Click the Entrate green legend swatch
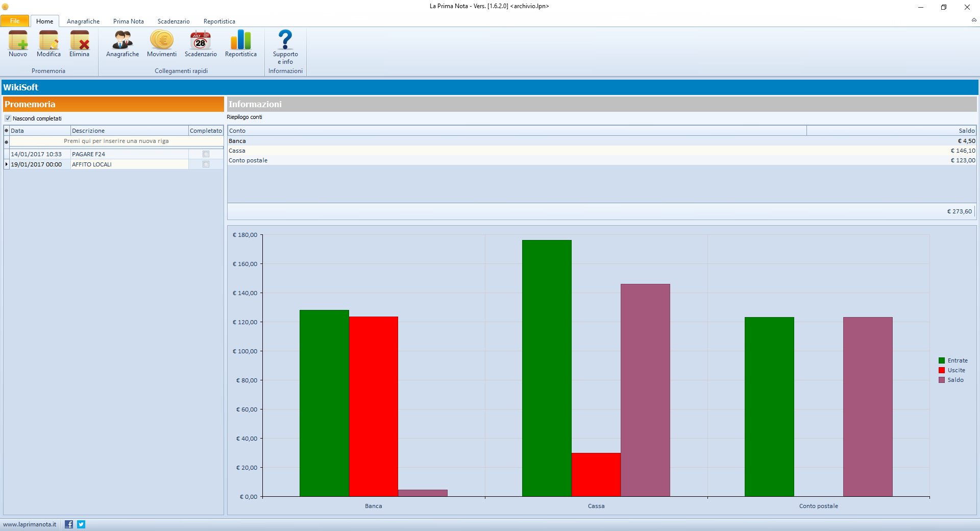This screenshot has height=531, width=980. tap(942, 360)
